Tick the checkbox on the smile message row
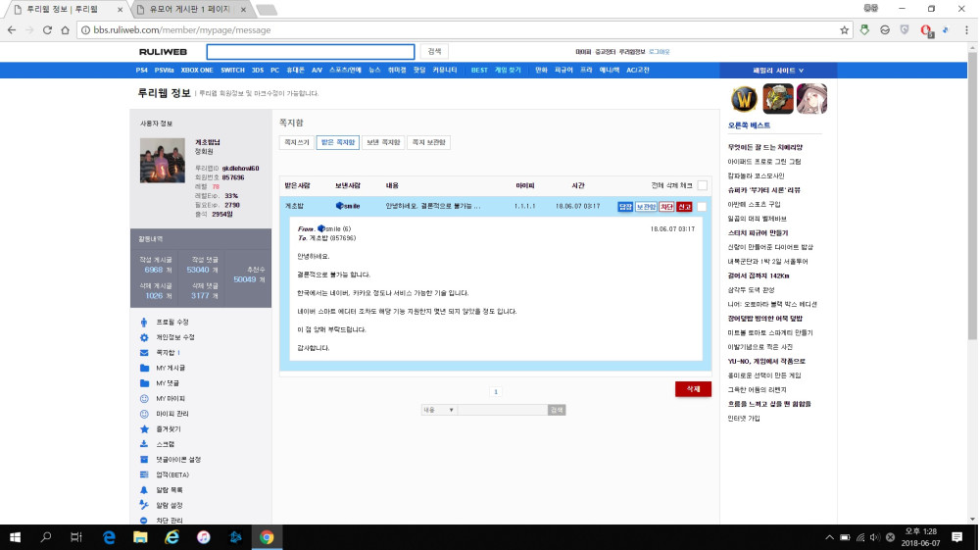This screenshot has width=980, height=550. (x=702, y=207)
